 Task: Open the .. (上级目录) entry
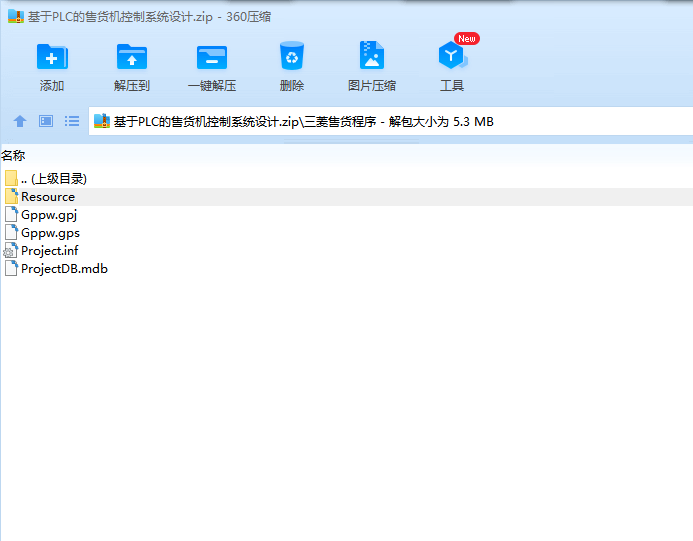(54, 179)
